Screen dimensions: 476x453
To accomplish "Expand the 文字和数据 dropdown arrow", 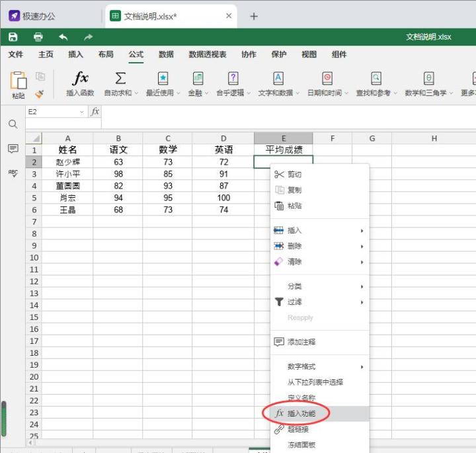I will tap(297, 93).
